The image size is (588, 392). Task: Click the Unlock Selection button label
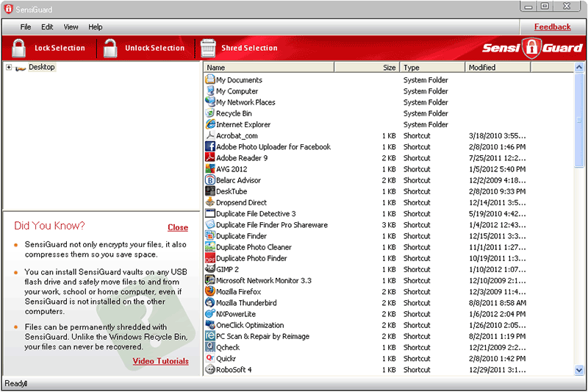154,48
